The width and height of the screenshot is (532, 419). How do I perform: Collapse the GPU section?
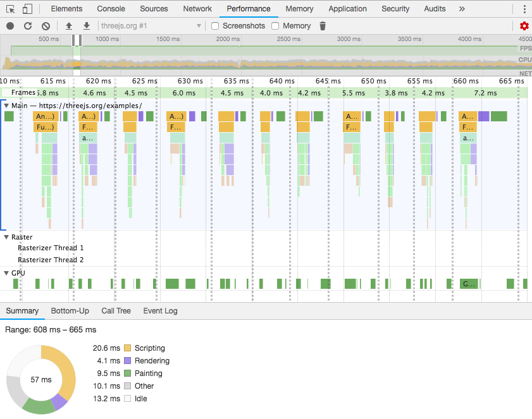coord(6,273)
